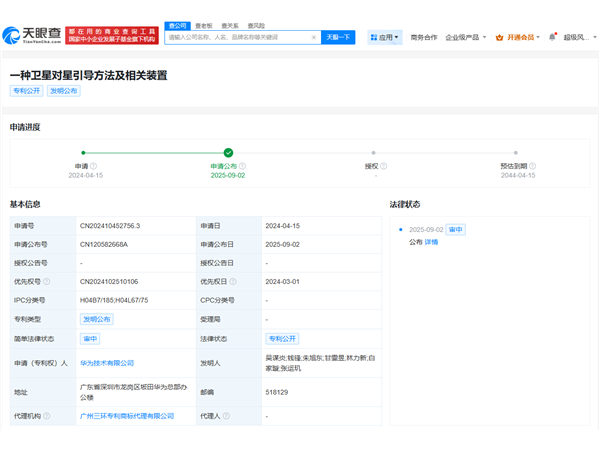Viewport: 600px width, 450px height.
Task: Click the 发明公布 patent type tag in the table
Action: tap(97, 319)
